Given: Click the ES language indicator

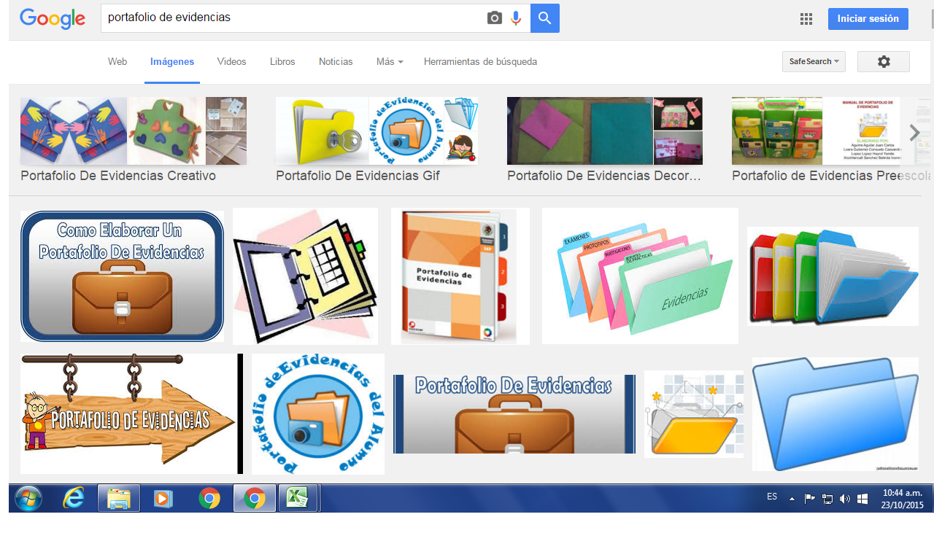Looking at the screenshot, I should 772,497.
